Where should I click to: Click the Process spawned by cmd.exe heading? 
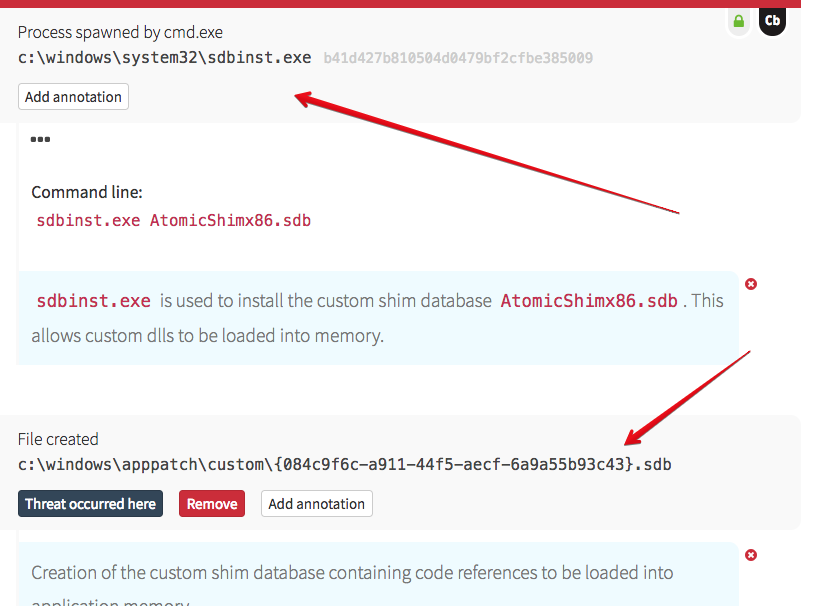click(120, 33)
